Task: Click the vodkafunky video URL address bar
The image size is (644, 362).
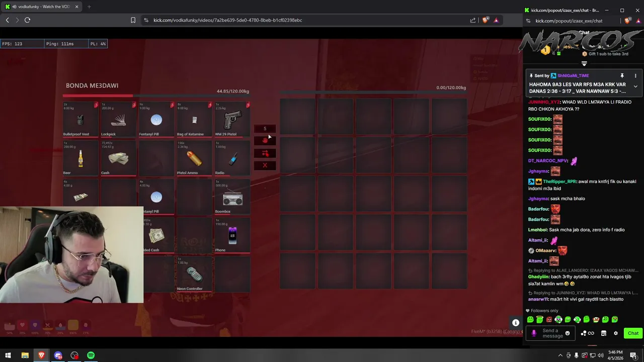Action: pyautogui.click(x=228, y=20)
